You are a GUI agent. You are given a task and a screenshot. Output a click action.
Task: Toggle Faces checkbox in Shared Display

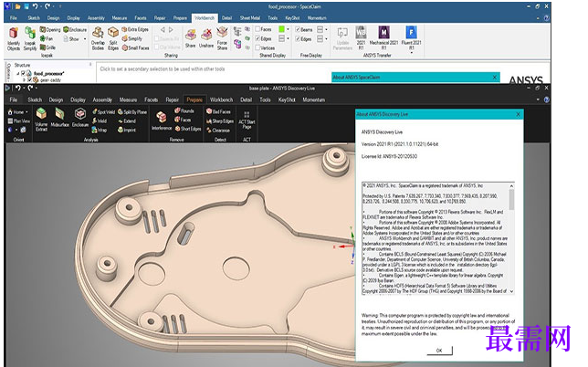click(x=257, y=29)
